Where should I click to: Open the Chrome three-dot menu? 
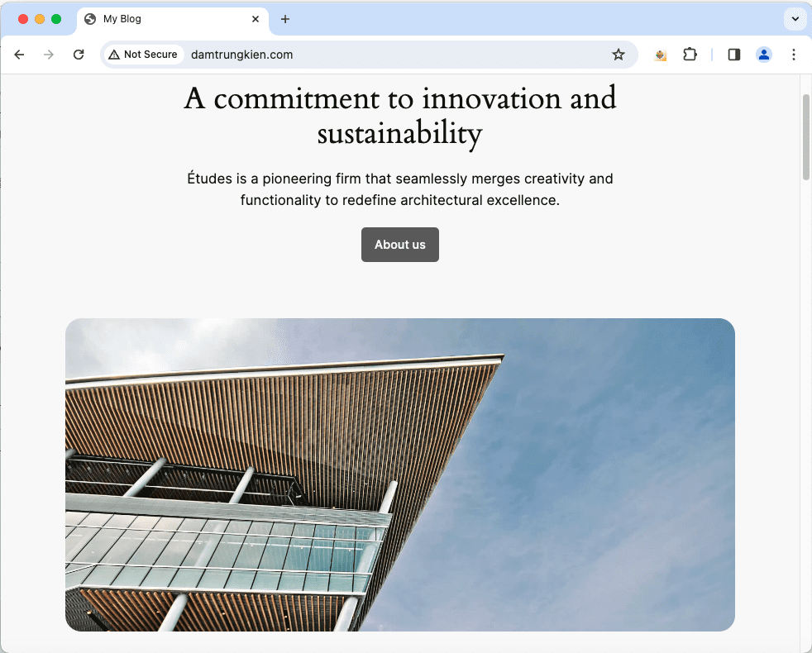(794, 55)
